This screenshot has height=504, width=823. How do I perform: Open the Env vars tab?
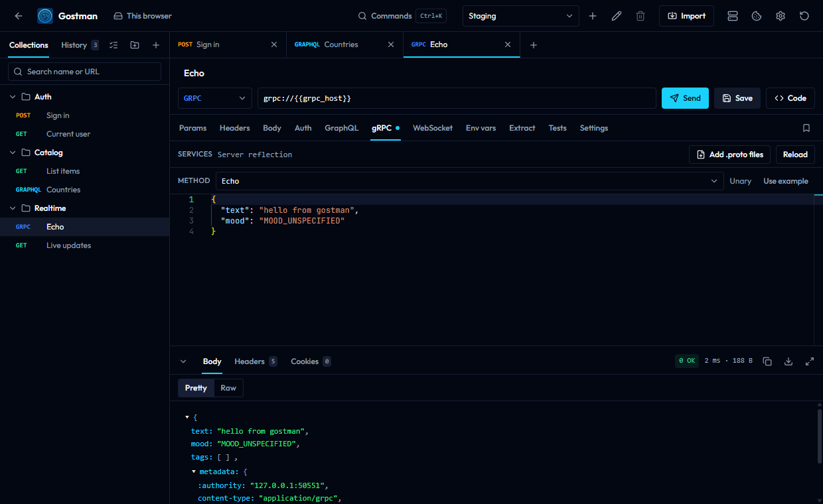[481, 128]
